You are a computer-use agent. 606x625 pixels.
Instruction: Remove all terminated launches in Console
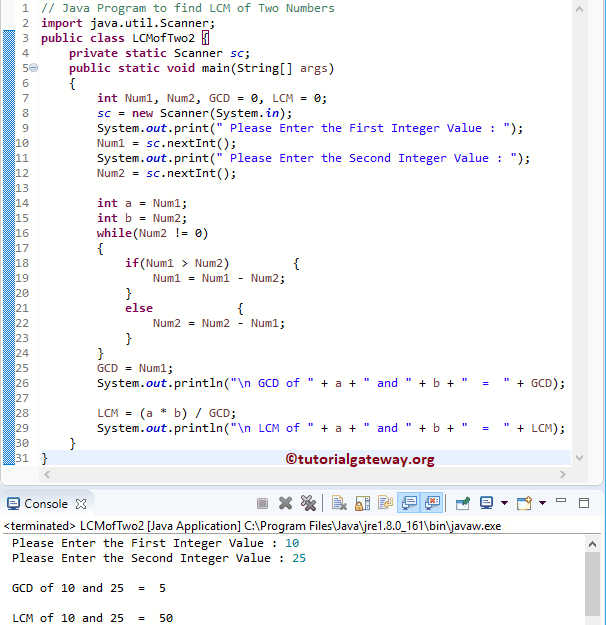pyautogui.click(x=308, y=503)
